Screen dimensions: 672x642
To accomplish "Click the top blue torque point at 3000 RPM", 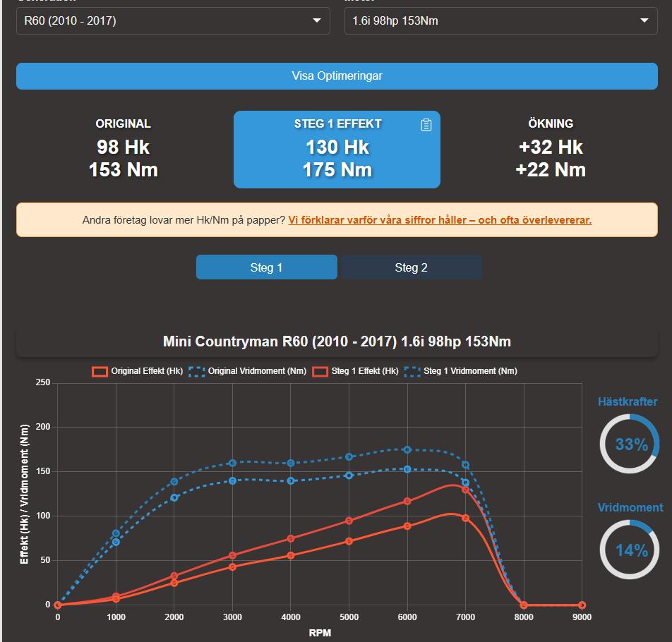I will (x=232, y=463).
